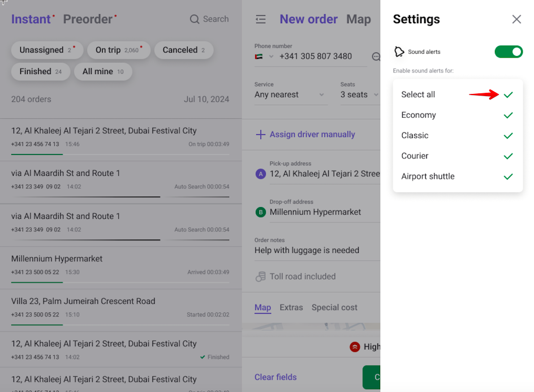Image resolution: width=534 pixels, height=392 pixels.
Task: Close the Settings panel
Action: coord(516,19)
